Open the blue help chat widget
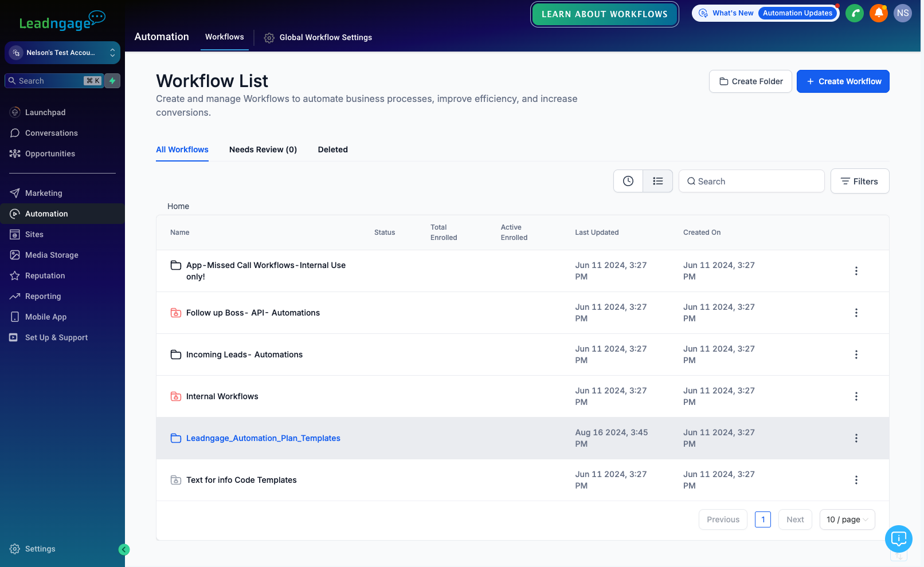 point(899,539)
